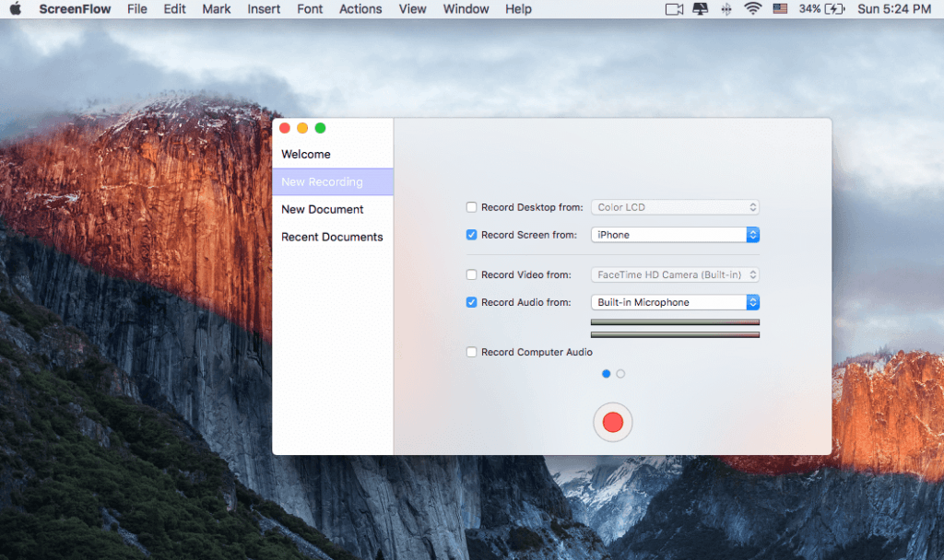944x560 pixels.
Task: Open the Actions menu
Action: 360,9
